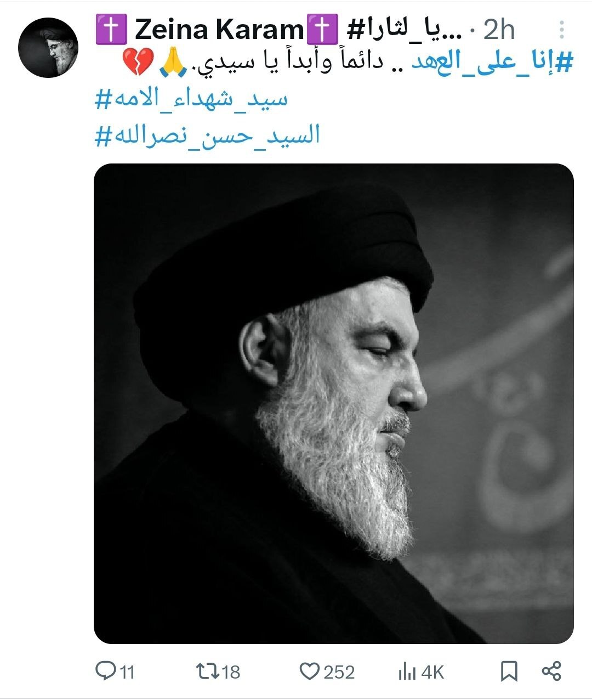The width and height of the screenshot is (592, 700).
Task: Like the tweet with the heart icon
Action: coord(310,671)
